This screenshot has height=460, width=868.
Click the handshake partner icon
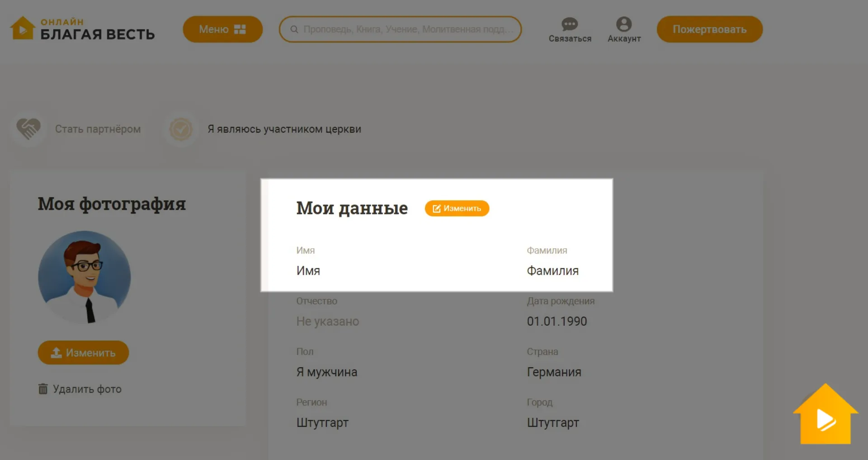[x=28, y=129]
